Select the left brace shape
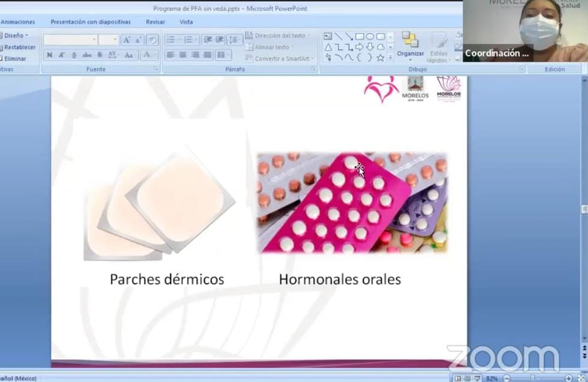Viewport: 588px width, 382px height. (359, 58)
